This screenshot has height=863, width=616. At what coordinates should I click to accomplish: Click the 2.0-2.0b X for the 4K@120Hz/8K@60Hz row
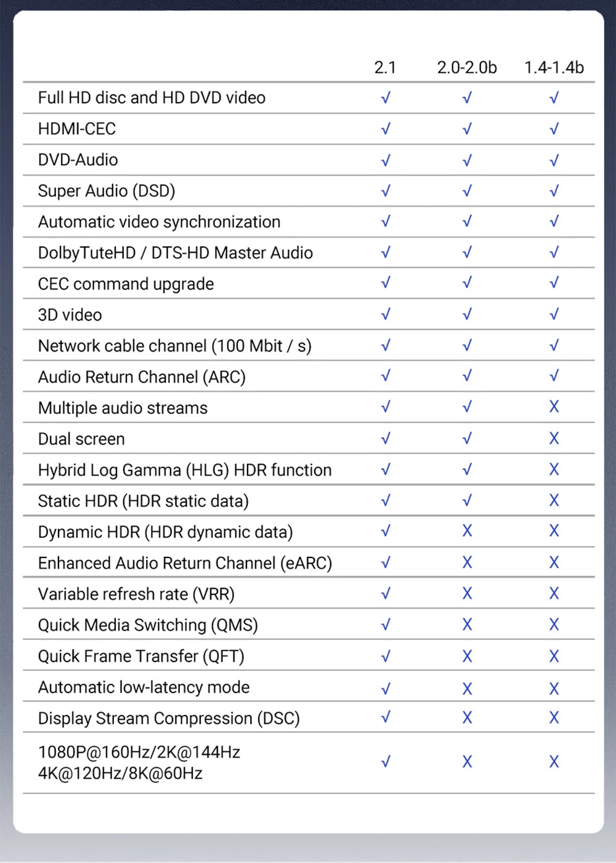point(467,762)
